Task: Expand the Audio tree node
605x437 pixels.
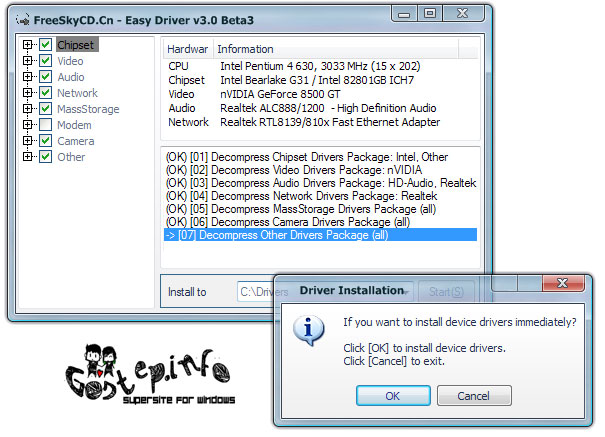Action: pyautogui.click(x=27, y=77)
